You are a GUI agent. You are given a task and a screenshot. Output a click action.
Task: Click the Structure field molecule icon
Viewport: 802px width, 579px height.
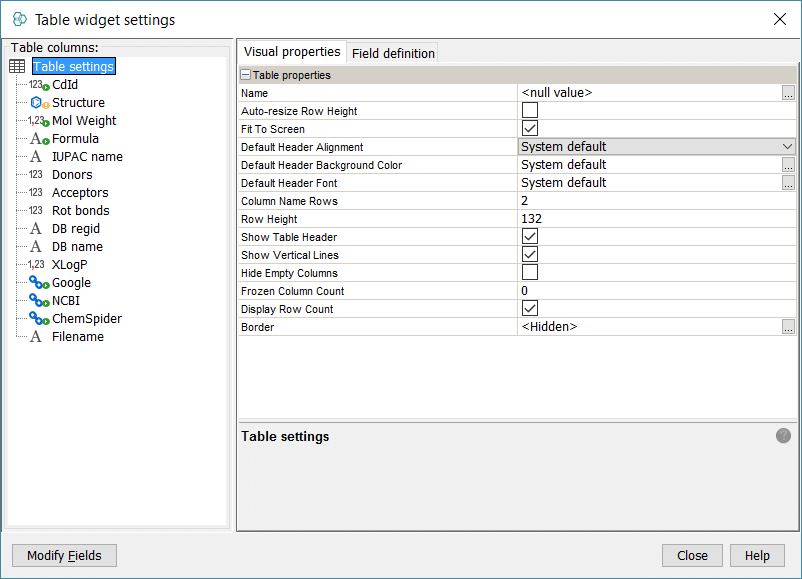tap(39, 103)
